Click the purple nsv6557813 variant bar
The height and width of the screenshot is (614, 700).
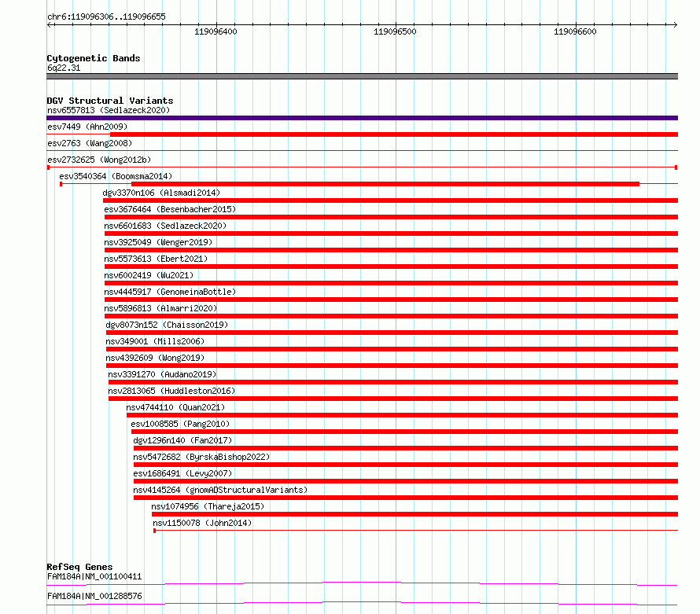pyautogui.click(x=362, y=118)
